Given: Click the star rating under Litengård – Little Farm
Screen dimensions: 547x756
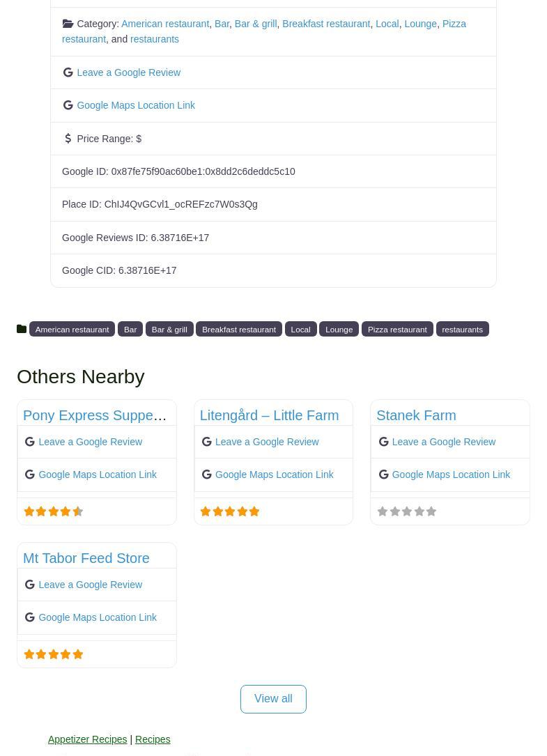Looking at the screenshot, I should point(230,511).
